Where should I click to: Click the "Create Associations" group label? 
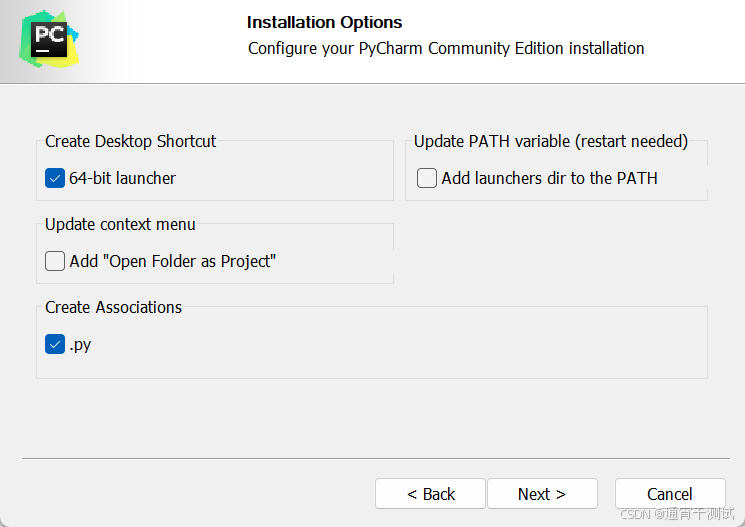(x=114, y=307)
